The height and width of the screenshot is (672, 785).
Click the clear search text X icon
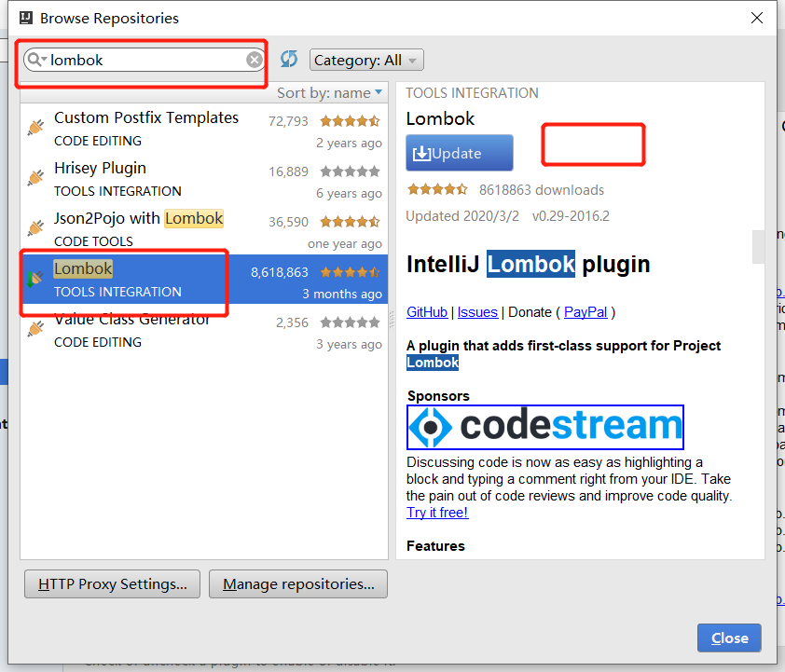click(254, 60)
